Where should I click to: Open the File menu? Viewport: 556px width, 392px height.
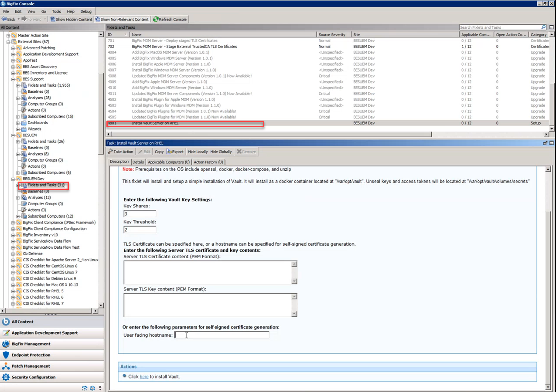(x=6, y=11)
